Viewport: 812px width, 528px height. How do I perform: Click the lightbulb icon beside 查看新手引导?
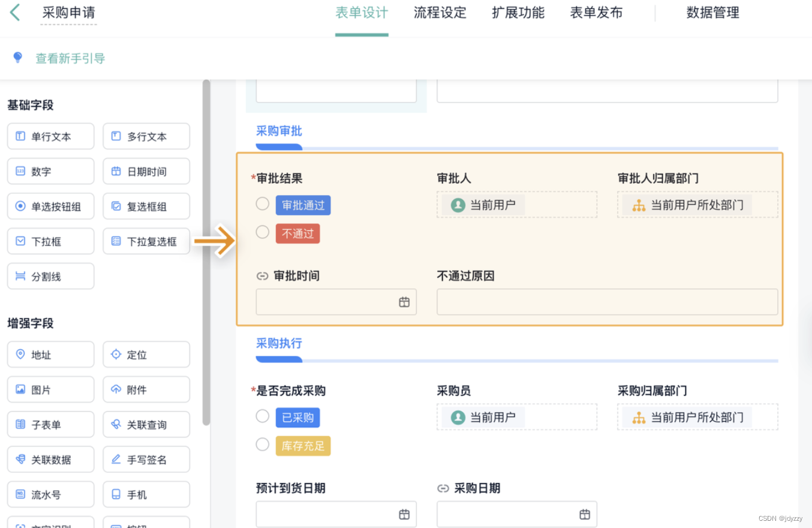[17, 58]
